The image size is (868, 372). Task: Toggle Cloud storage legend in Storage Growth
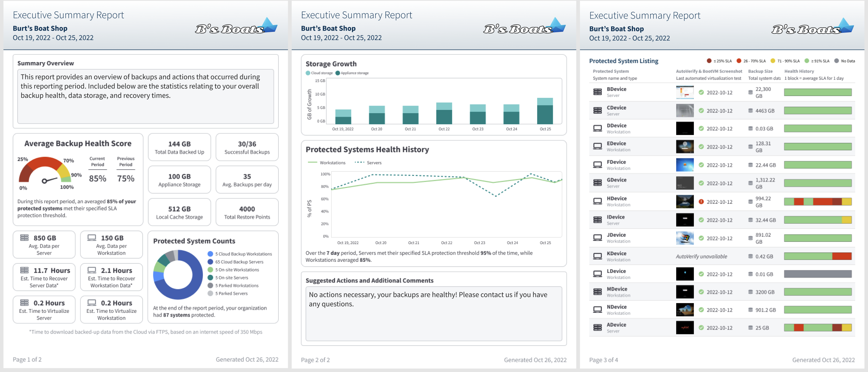(x=319, y=73)
